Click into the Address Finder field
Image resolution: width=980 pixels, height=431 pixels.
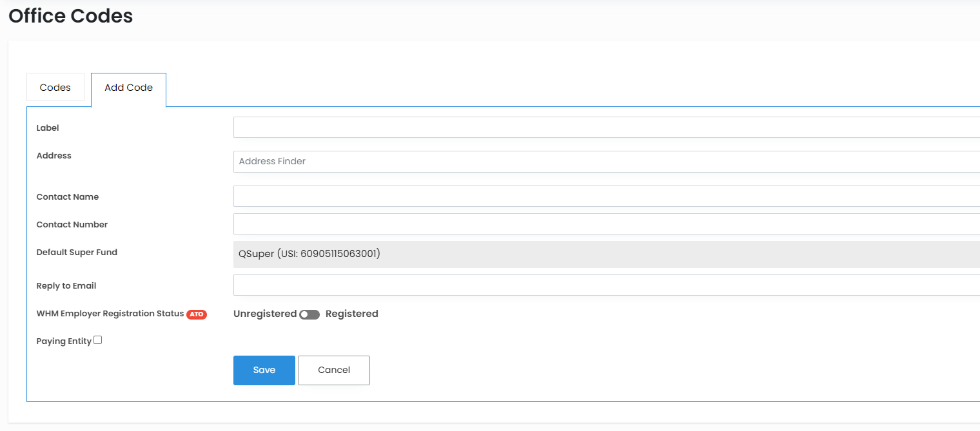point(606,162)
